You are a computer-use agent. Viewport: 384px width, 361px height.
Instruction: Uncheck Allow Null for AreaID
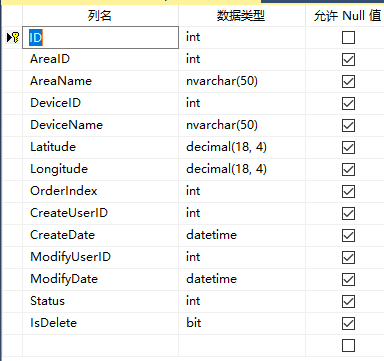(x=348, y=59)
